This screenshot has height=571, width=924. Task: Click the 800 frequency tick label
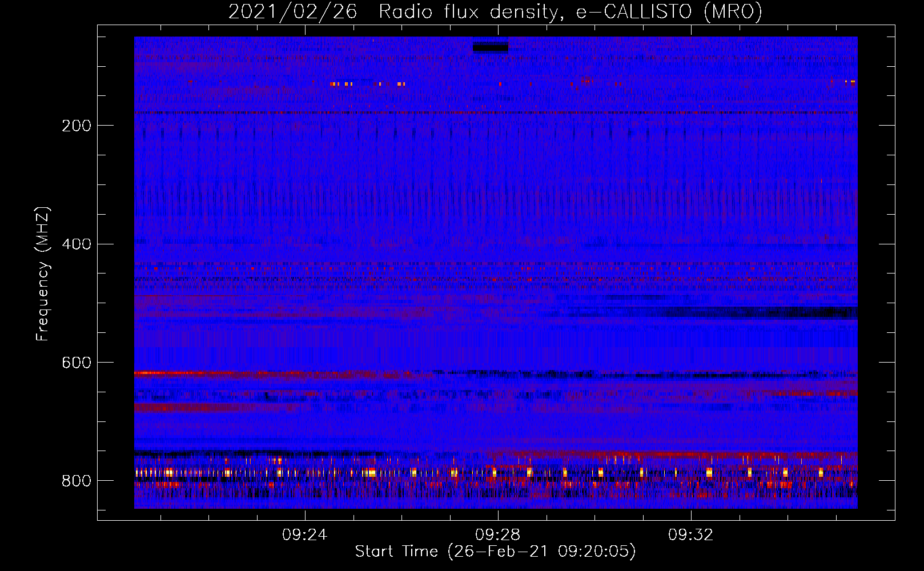click(x=77, y=481)
